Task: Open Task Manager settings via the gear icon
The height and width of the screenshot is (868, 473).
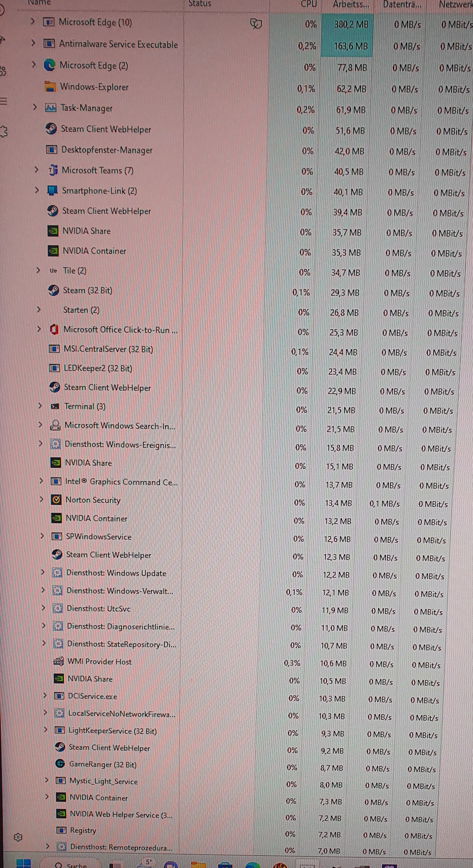Action: [18, 837]
